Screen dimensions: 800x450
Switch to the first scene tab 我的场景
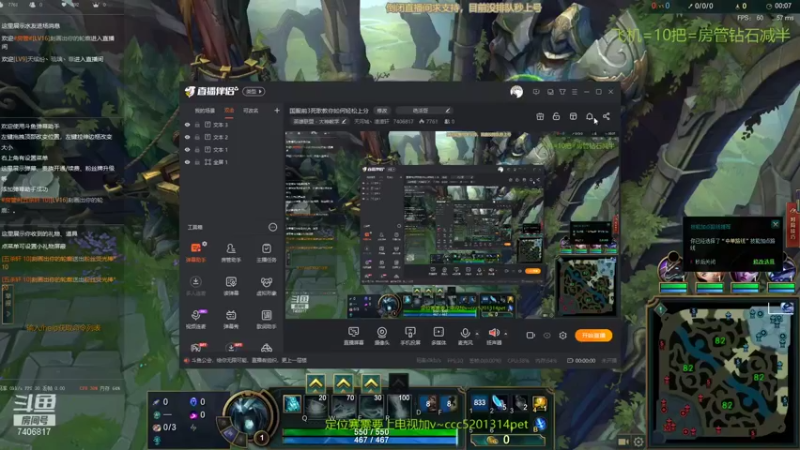pyautogui.click(x=205, y=110)
